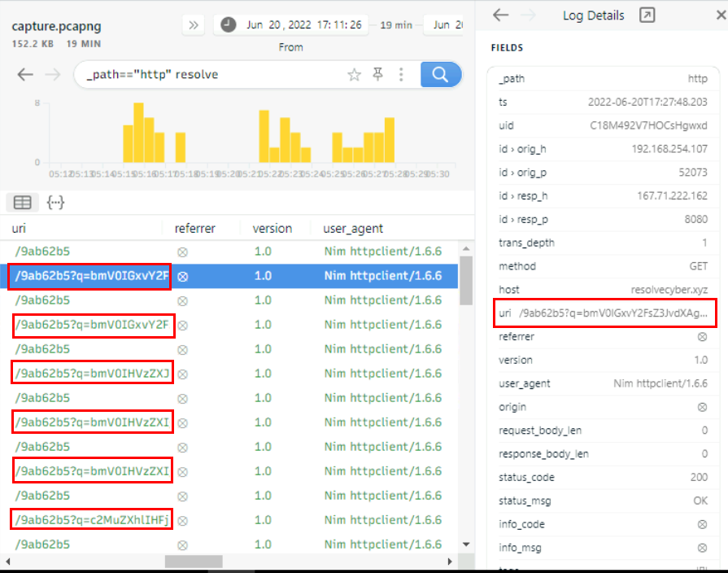Click the blue magnifier search button
This screenshot has width=728, height=573.
(441, 75)
